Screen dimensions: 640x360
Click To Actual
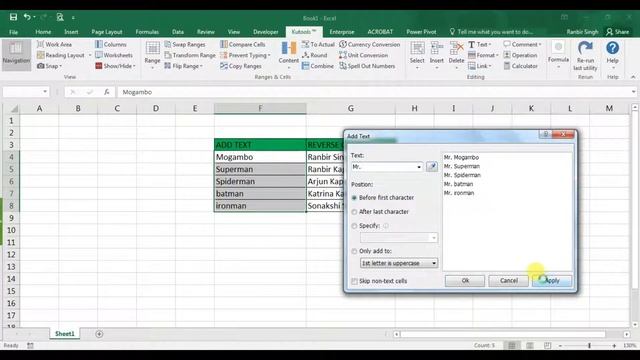(x=318, y=44)
